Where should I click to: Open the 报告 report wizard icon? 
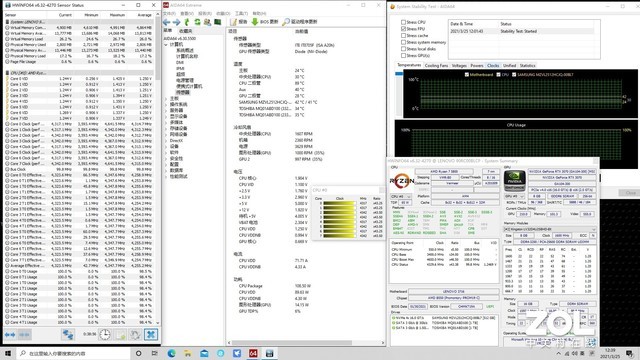(x=233, y=22)
